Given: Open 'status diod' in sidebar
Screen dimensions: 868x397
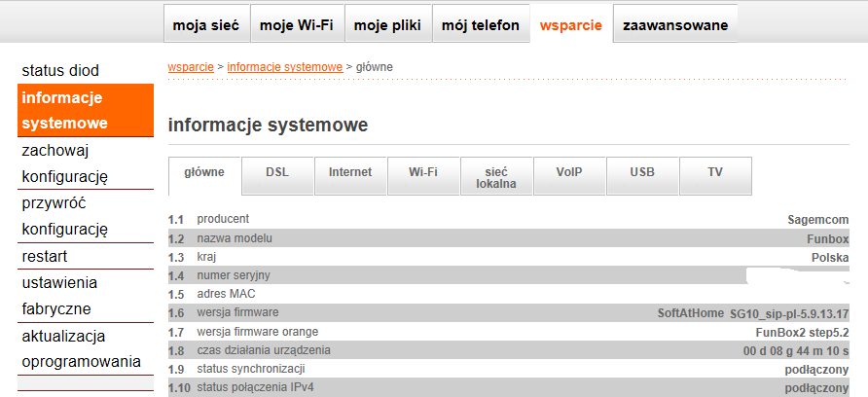Looking at the screenshot, I should click(60, 71).
